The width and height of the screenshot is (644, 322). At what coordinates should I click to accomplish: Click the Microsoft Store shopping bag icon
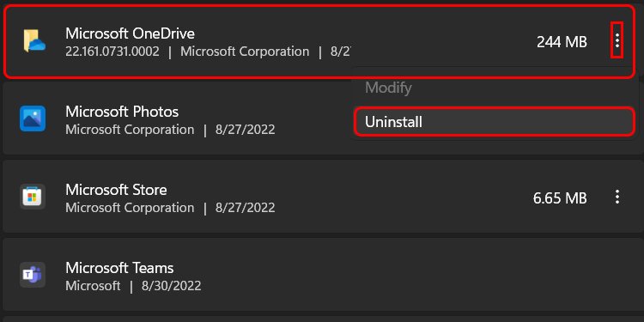(33, 197)
